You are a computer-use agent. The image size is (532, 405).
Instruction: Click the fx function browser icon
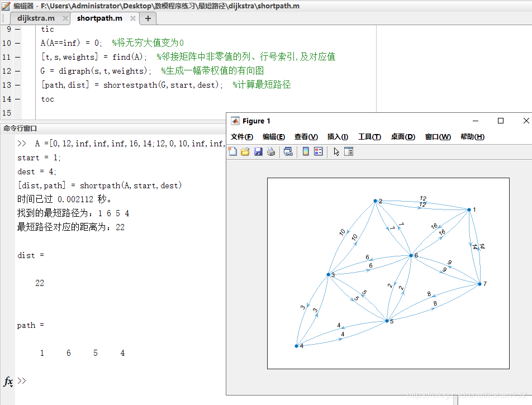click(8, 382)
